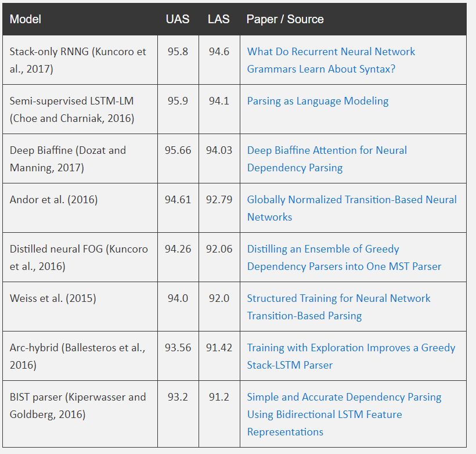Select the Semi-supervised LSTM-LM model cell
Screen dimensions: 476x454
(x=80, y=109)
